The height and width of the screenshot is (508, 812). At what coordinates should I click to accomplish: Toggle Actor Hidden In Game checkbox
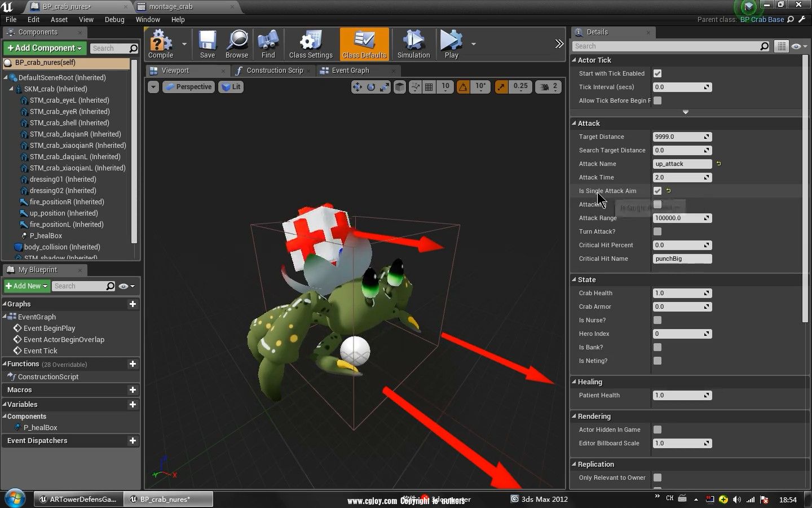click(657, 430)
